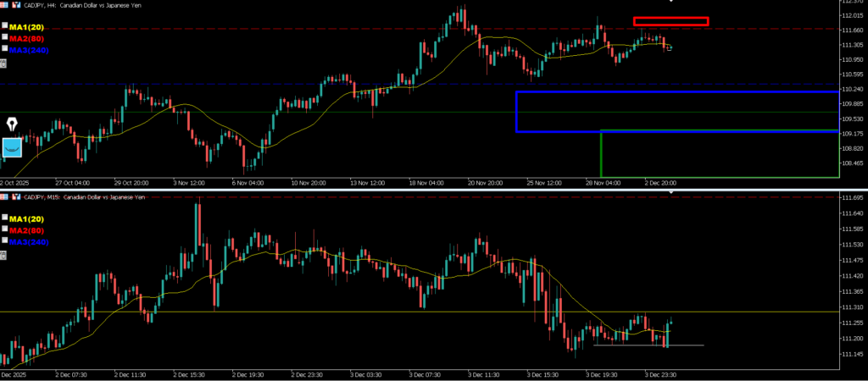The width and height of the screenshot is (868, 381).
Task: Toggle the MA1(20) checkbox on M15 chart
Action: 4,218
